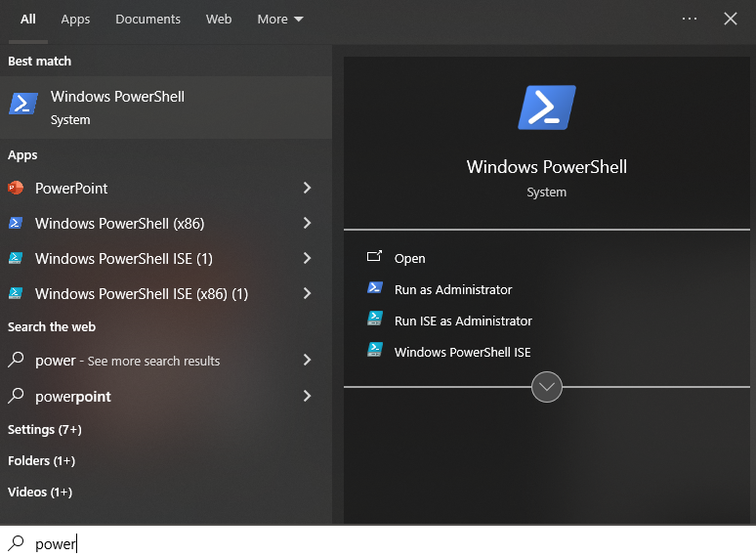Switch to the Web tab
The width and height of the screenshot is (756, 557).
pos(219,20)
